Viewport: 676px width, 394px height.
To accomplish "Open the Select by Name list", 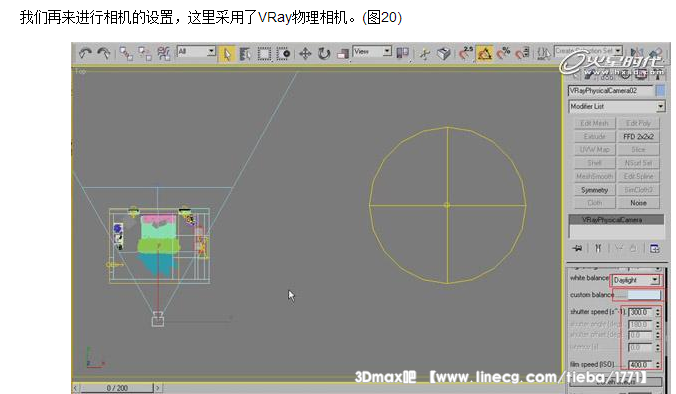I will click(245, 54).
